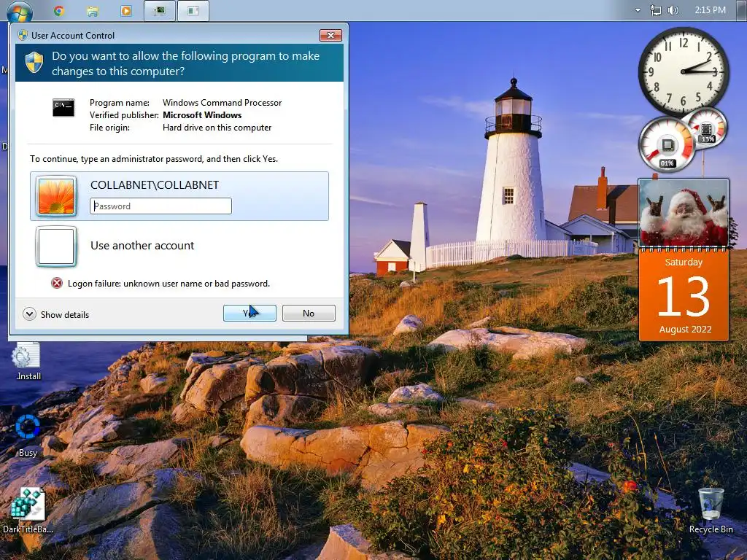Click the COLLABNET\COLLABNET account name
This screenshot has width=747, height=560.
coord(155,184)
